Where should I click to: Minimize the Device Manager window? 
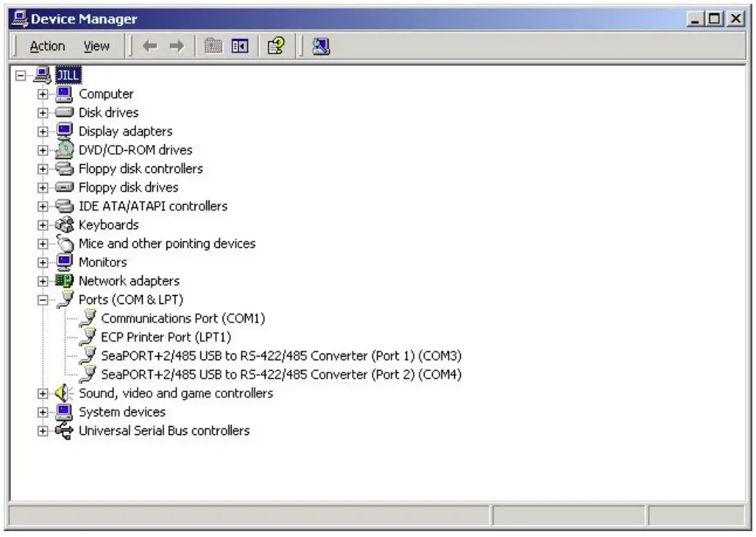695,18
